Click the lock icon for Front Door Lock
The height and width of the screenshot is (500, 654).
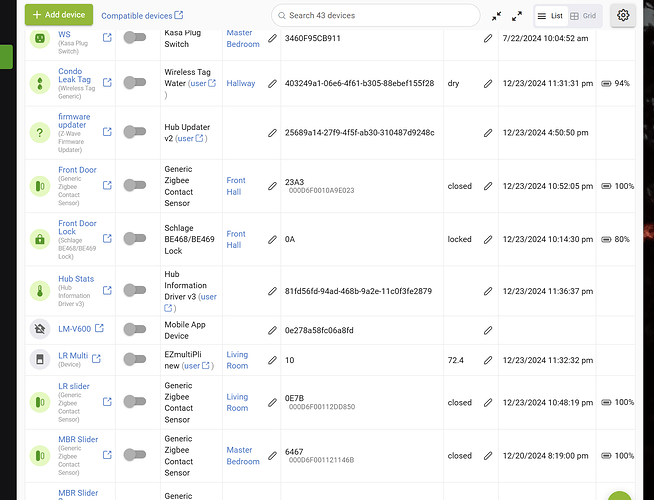(x=40, y=239)
